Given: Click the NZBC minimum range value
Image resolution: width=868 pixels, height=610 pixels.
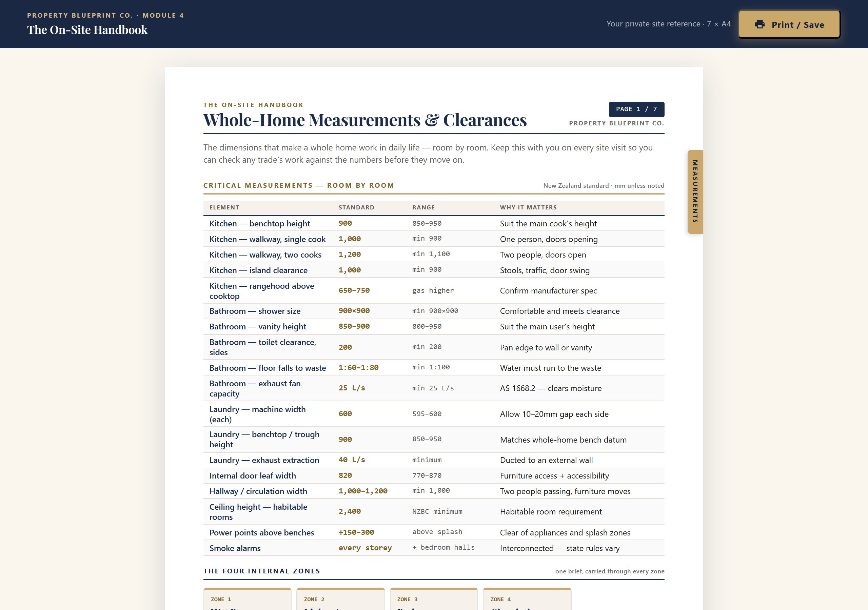Looking at the screenshot, I should (437, 512).
